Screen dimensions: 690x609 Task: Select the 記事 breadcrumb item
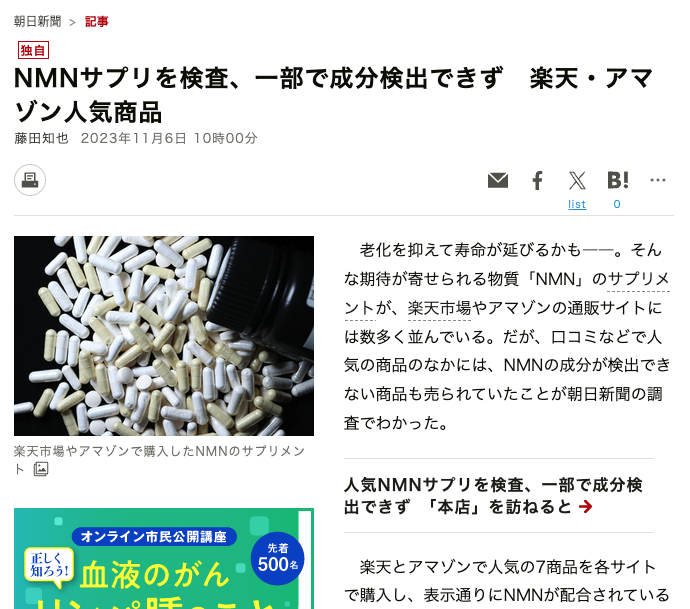click(96, 21)
